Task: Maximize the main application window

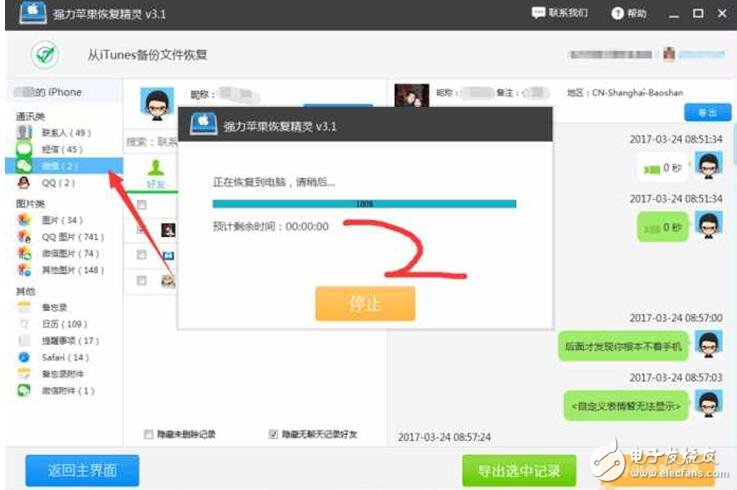Action: (698, 13)
